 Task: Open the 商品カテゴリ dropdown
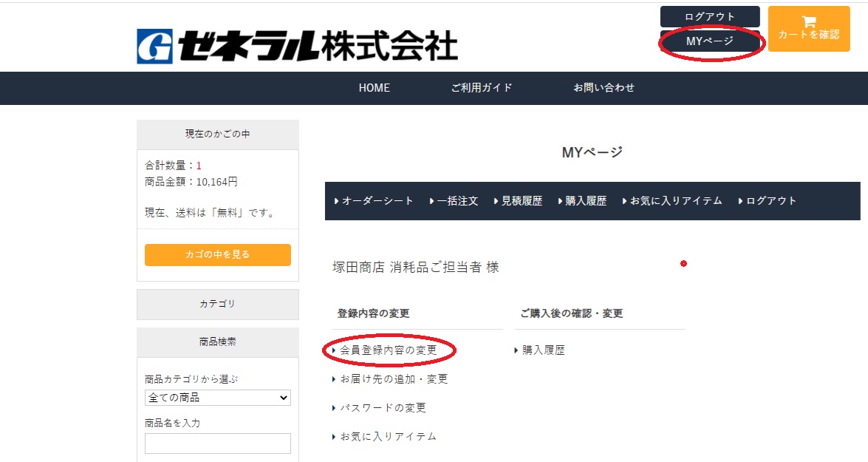pos(217,398)
